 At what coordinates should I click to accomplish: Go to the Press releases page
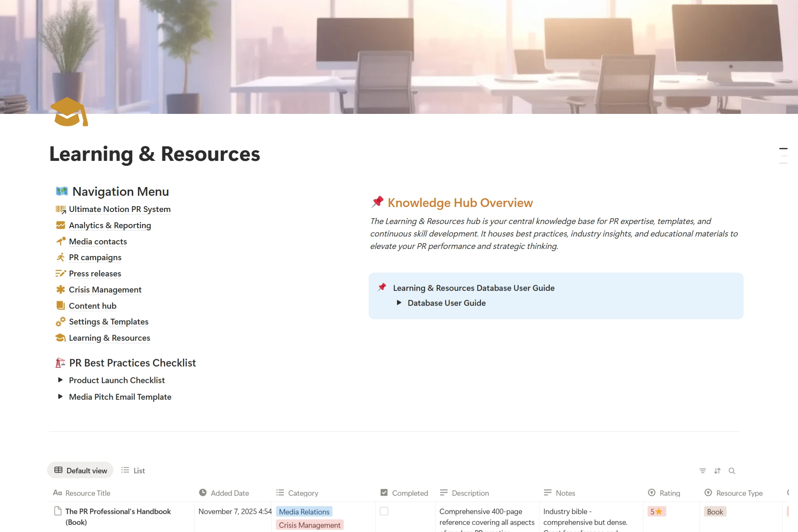tap(95, 273)
